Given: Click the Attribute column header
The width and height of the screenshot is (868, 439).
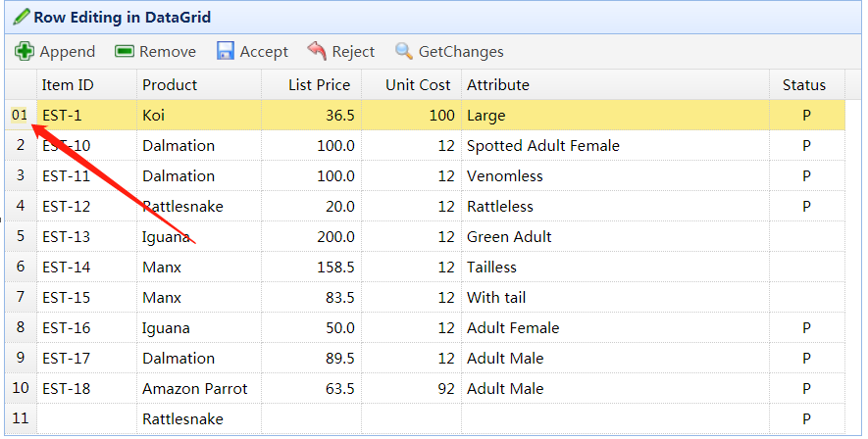Looking at the screenshot, I should click(x=498, y=85).
